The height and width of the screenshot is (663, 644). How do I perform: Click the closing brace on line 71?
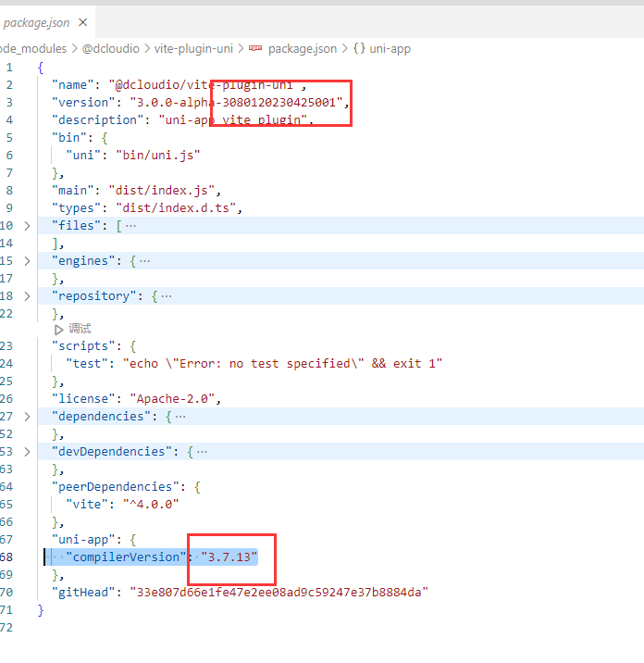coord(41,610)
